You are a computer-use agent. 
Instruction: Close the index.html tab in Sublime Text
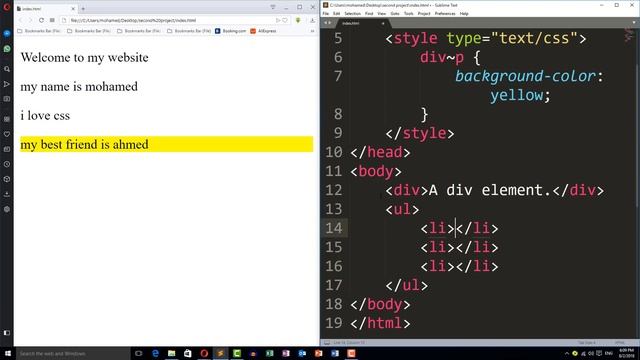coord(383,23)
